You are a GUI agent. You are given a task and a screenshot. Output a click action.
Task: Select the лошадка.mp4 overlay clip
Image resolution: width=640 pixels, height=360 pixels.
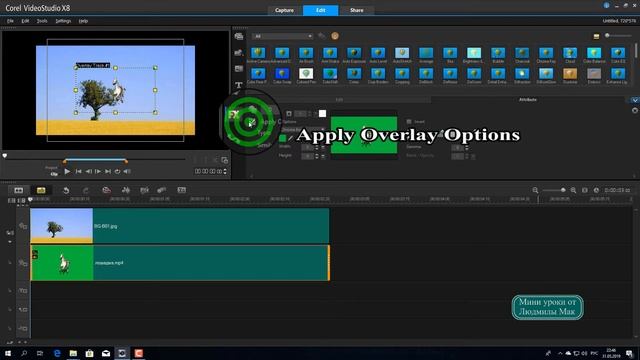click(x=180, y=263)
